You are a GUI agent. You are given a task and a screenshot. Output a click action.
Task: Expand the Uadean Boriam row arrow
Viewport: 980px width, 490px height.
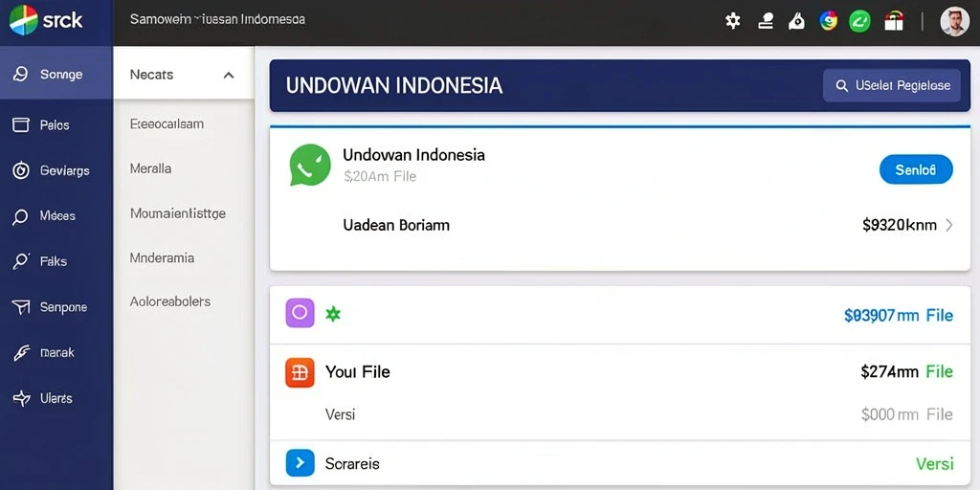(x=949, y=225)
